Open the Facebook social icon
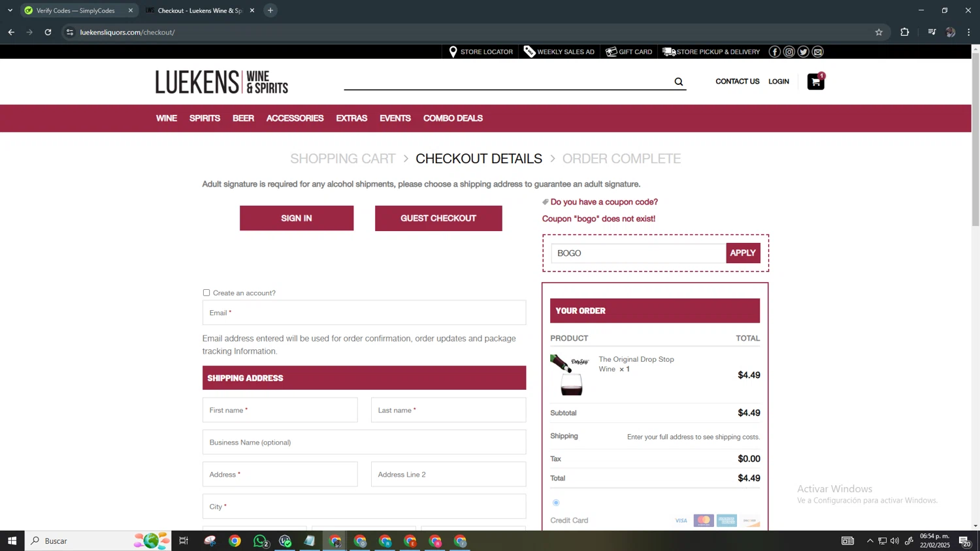Image resolution: width=980 pixels, height=551 pixels. coord(775,52)
